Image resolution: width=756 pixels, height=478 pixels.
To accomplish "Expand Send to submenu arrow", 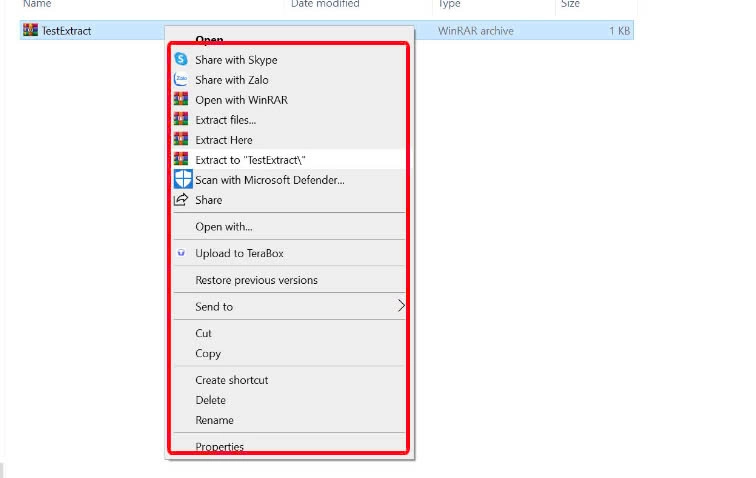I will [401, 305].
